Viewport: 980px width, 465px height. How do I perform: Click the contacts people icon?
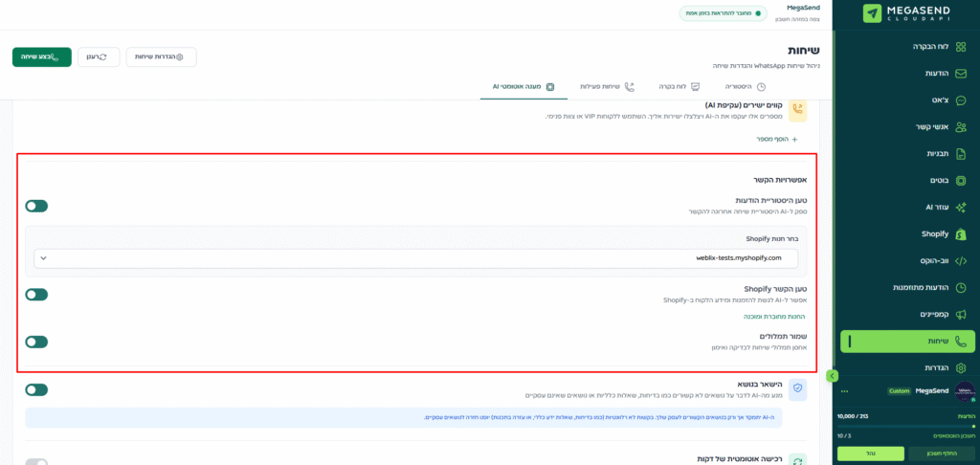tap(961, 126)
